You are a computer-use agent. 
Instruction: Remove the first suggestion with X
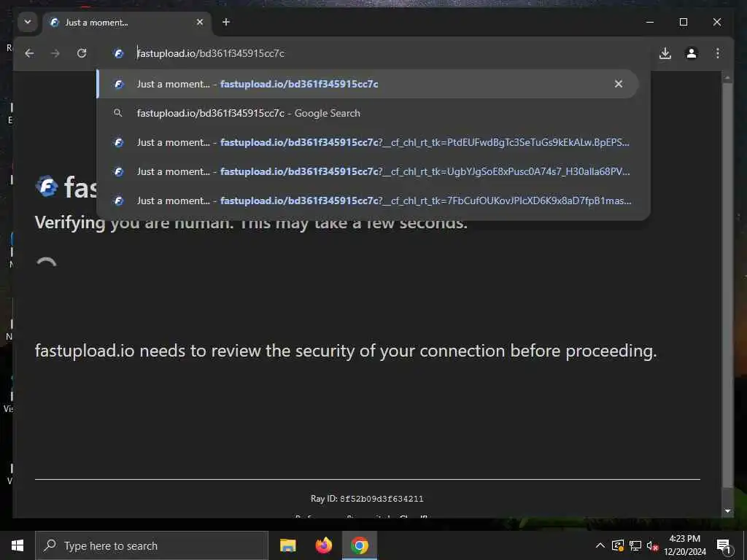click(x=619, y=85)
